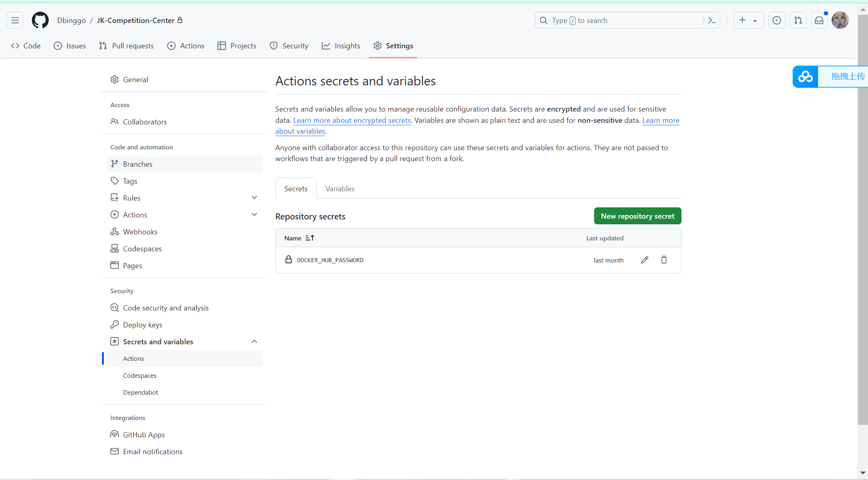Switch to the Variables tab
This screenshot has height=480, width=868.
pyautogui.click(x=340, y=188)
